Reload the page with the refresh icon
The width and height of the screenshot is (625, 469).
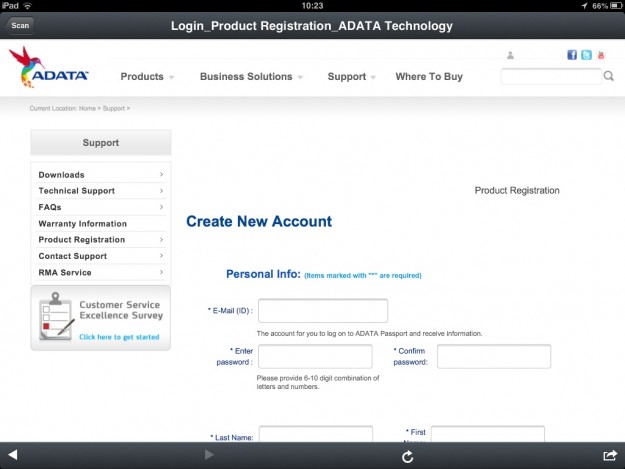407,456
